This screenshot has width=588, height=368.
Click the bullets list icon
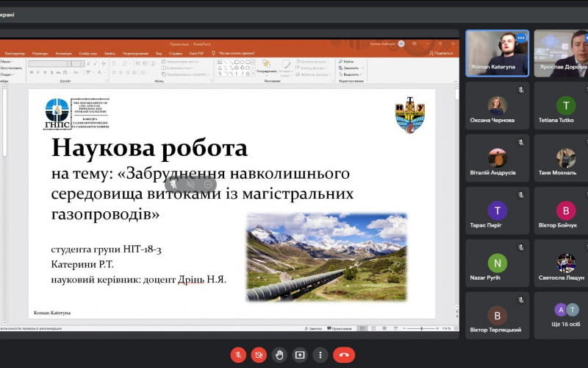click(x=115, y=64)
